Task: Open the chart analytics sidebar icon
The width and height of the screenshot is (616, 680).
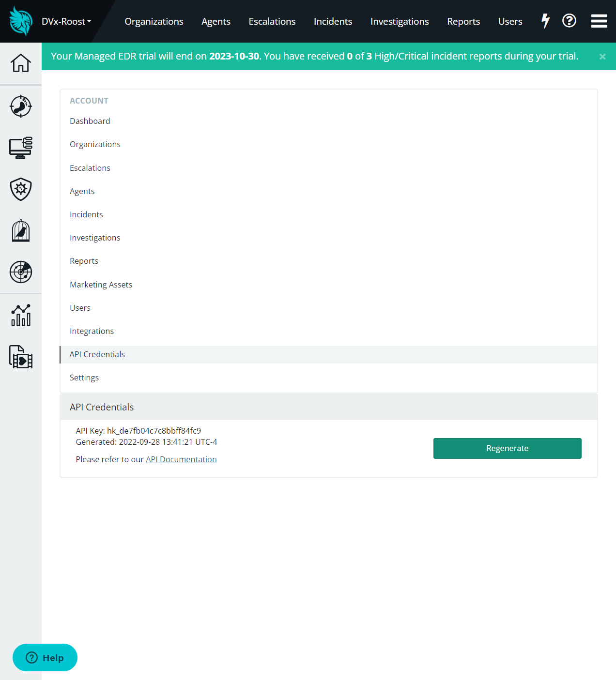Action: 21,315
